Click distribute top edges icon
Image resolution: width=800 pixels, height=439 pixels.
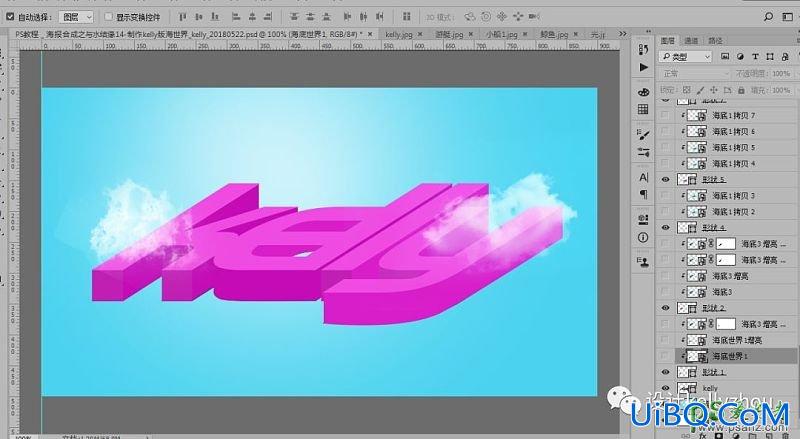294,17
